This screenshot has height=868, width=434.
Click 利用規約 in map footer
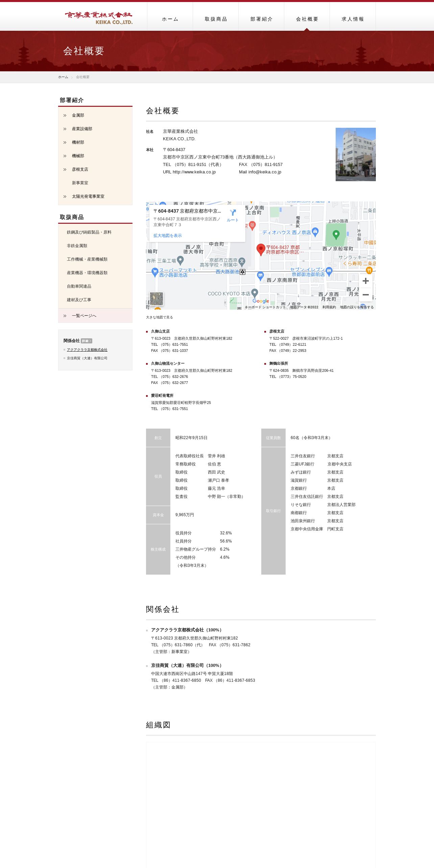coord(329,307)
